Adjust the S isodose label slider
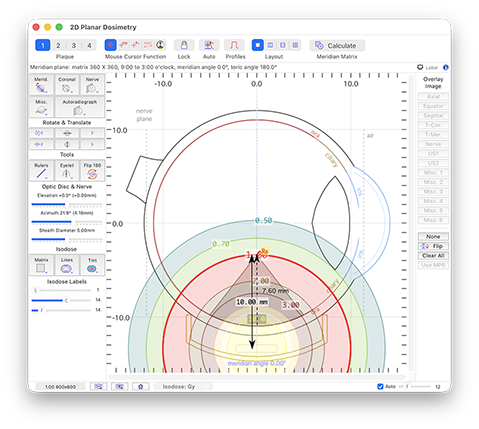The width and height of the screenshot is (479, 429). click(61, 290)
